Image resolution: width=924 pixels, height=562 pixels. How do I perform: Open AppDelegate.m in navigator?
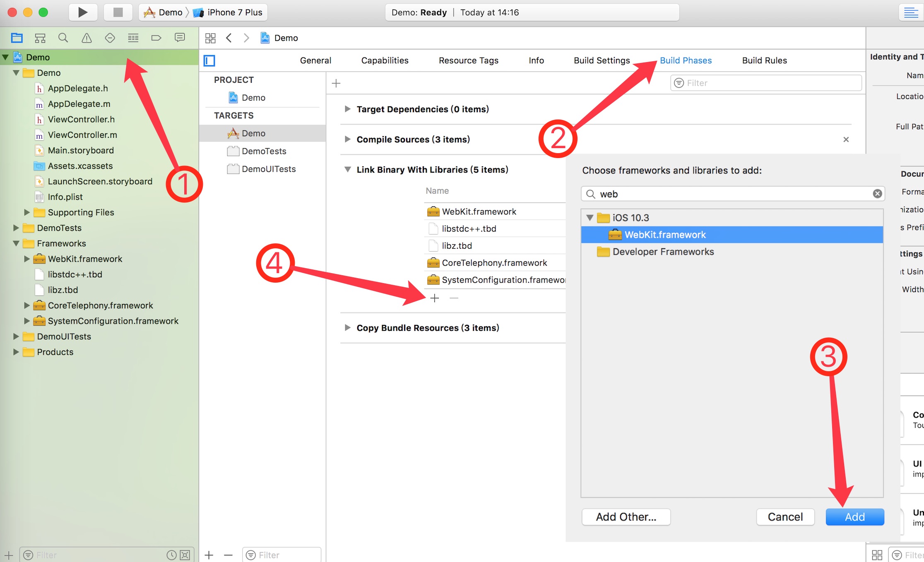[79, 104]
